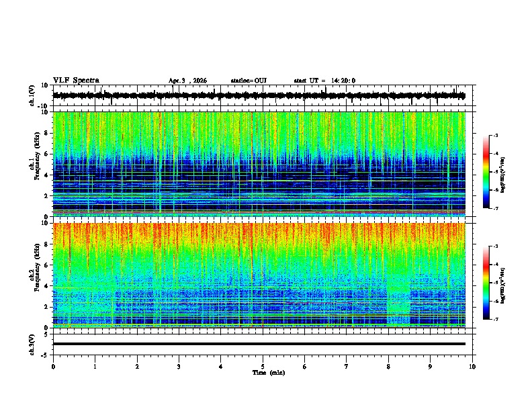
Task: Click the ch.2 spectrogram color scale bar
Action: tap(486, 283)
